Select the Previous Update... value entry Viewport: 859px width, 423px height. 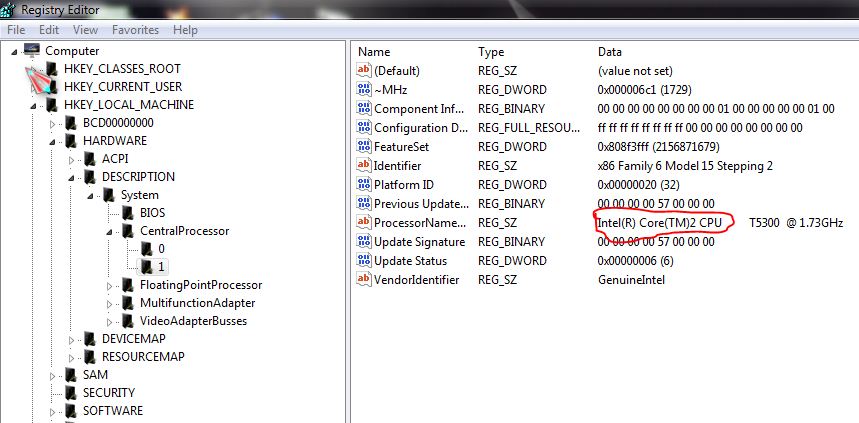[x=421, y=203]
